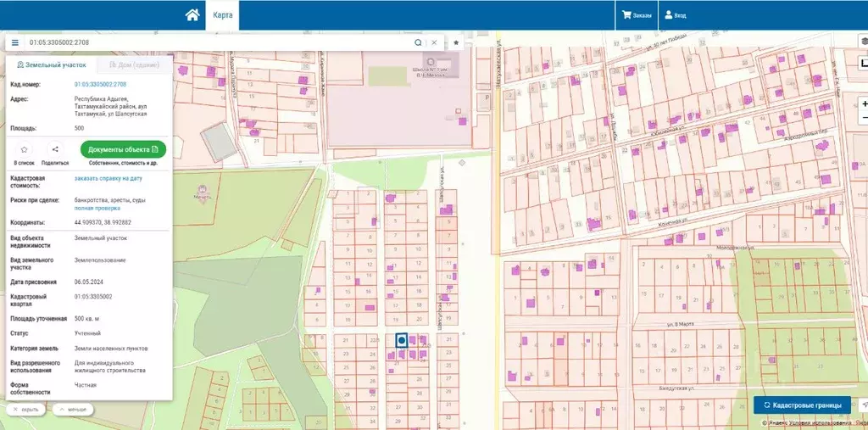Add the parcel to list with star button
The width and height of the screenshot is (868, 430).
pyautogui.click(x=24, y=149)
